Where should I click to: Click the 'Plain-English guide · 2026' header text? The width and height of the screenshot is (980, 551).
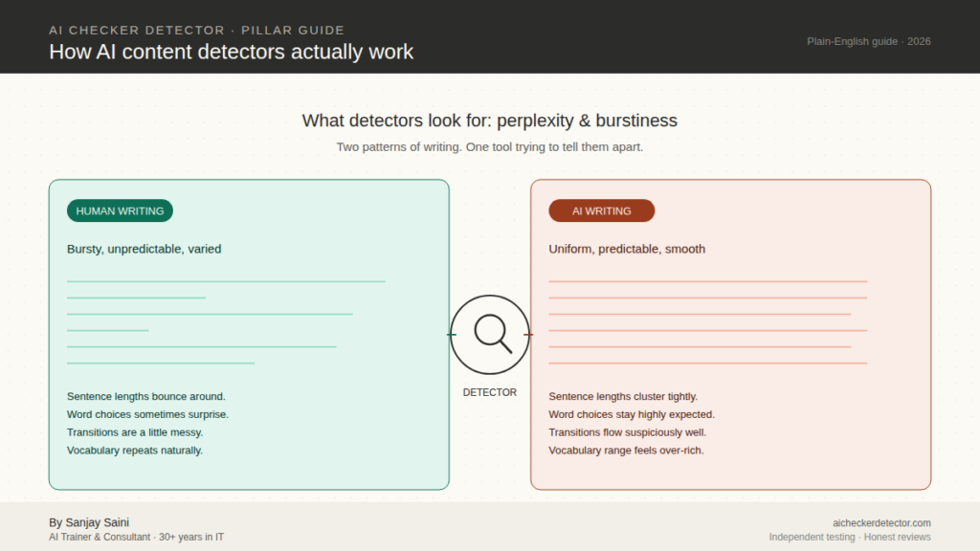(869, 41)
